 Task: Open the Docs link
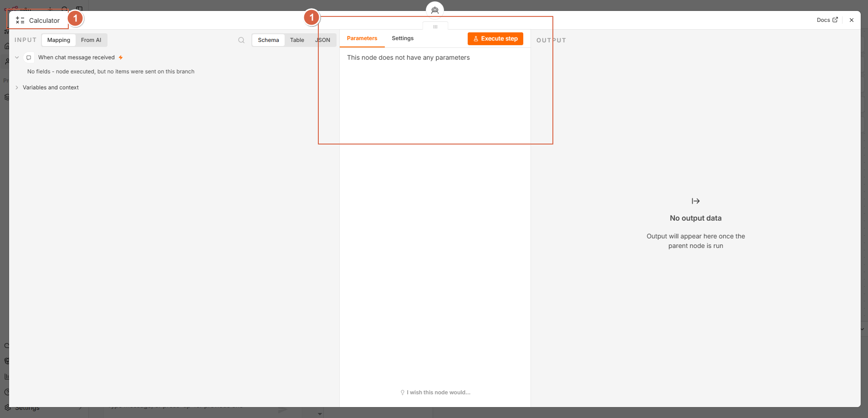827,20
